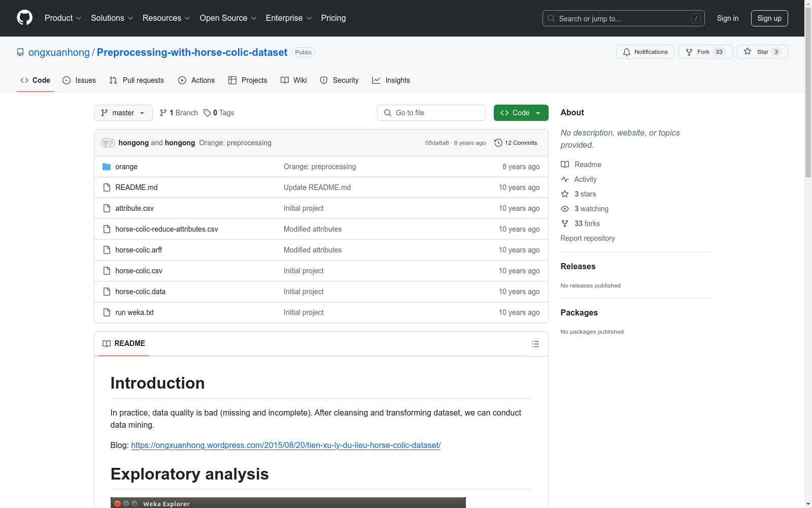812x508 pixels.
Task: View the 12 Commits history
Action: 516,143
